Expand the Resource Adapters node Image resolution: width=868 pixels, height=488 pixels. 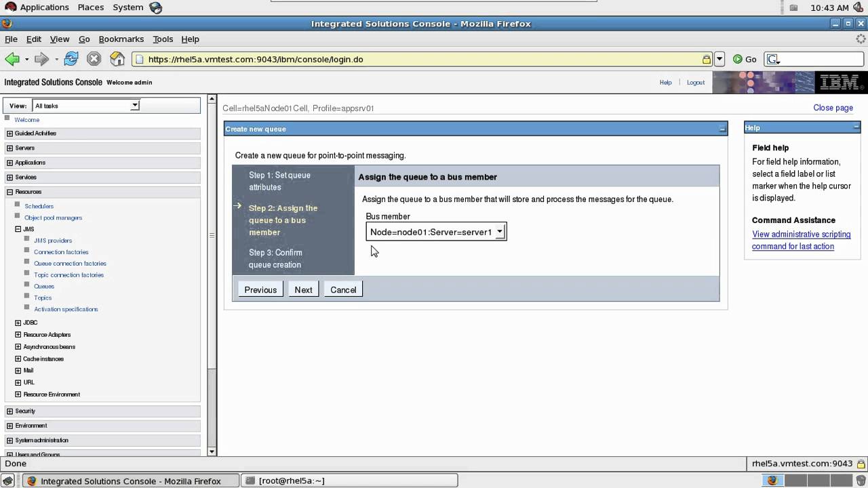[x=18, y=335]
